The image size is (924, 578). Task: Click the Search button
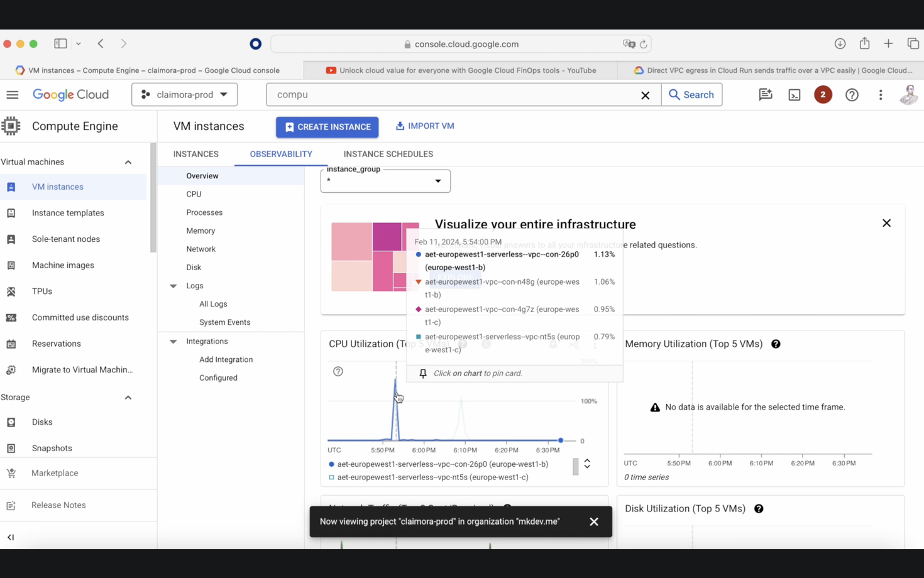click(x=691, y=95)
